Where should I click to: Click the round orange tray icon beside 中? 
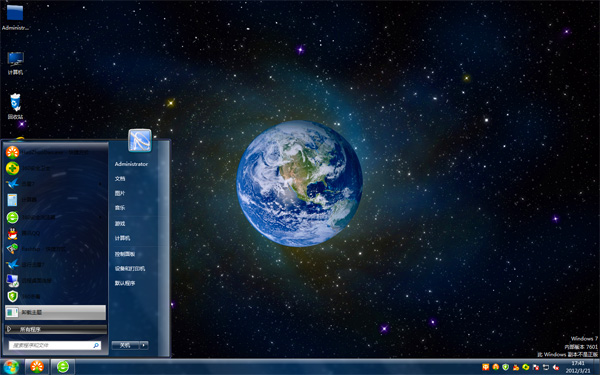(x=496, y=367)
